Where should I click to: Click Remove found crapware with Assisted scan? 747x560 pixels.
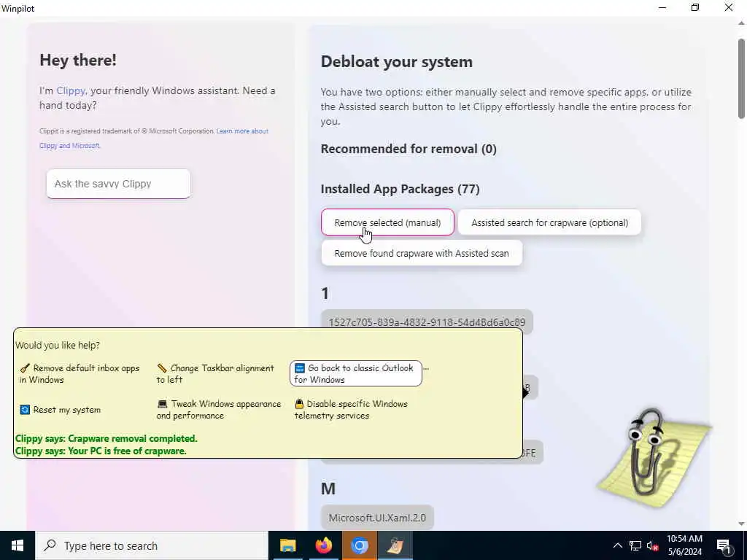tap(422, 253)
